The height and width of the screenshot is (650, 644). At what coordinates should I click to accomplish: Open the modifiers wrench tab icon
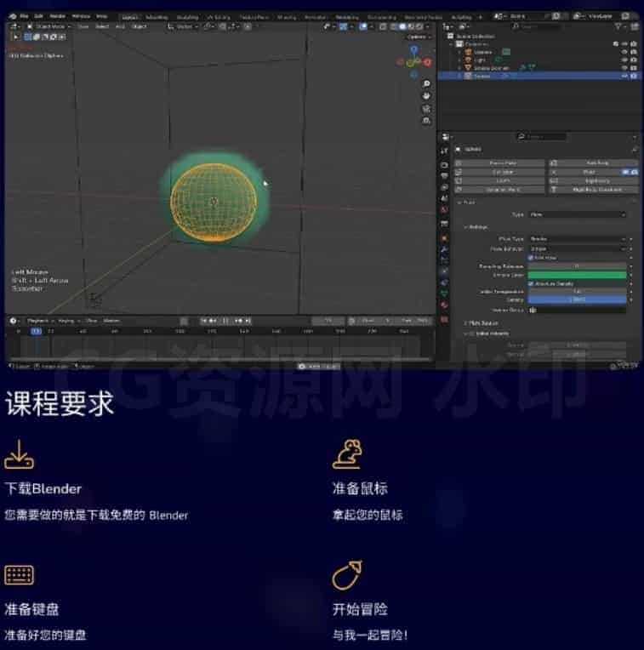tap(444, 249)
